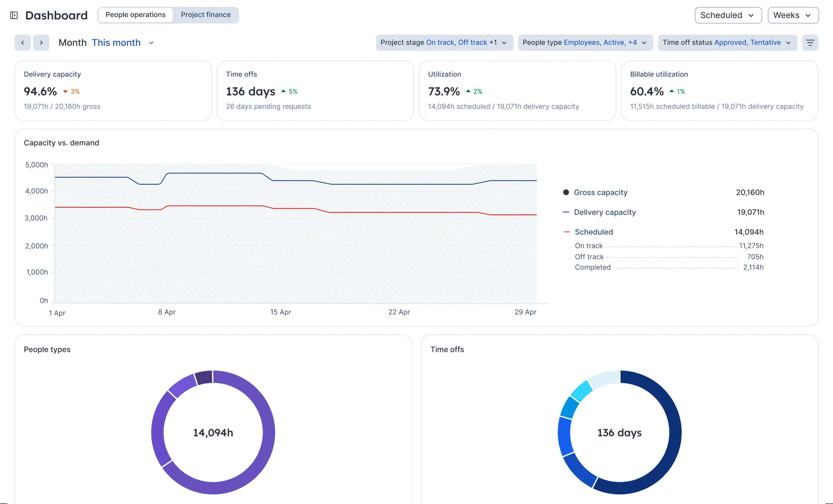Click the 14,094h scheduled legend value
The height and width of the screenshot is (504, 833).
click(749, 232)
